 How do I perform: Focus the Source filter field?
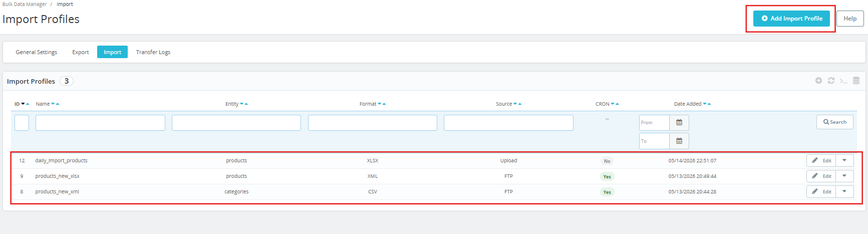(508, 123)
